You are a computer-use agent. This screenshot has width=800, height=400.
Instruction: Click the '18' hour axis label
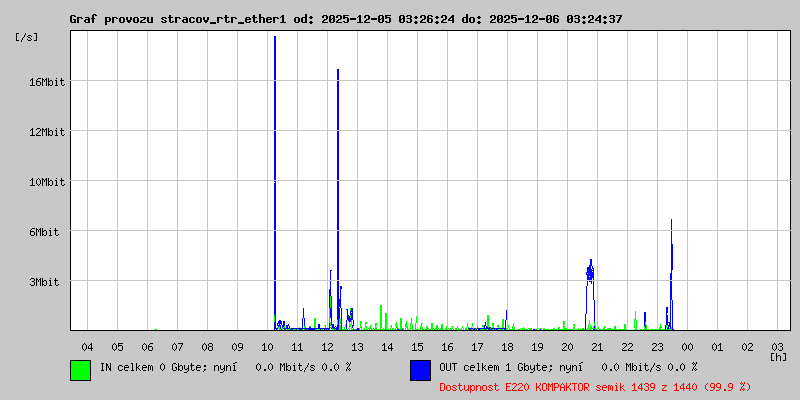[507, 347]
